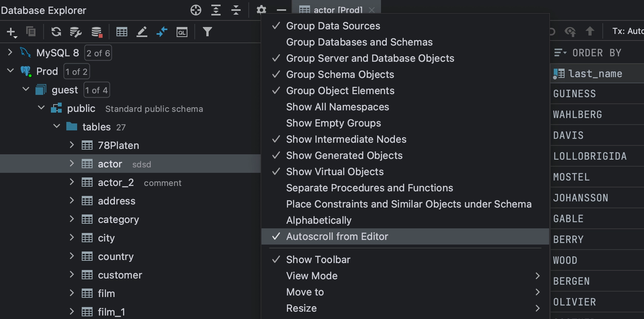The height and width of the screenshot is (319, 644).
Task: Select the JOHANSSON cell
Action: tap(597, 198)
